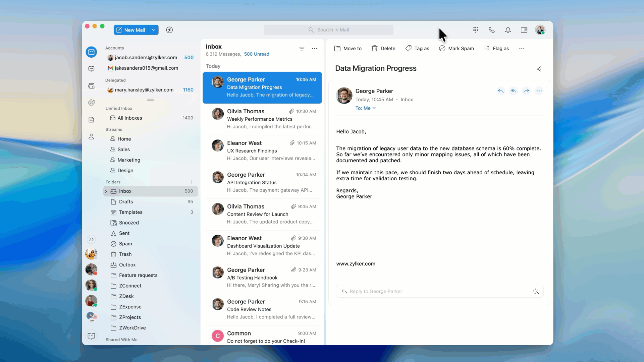This screenshot has height=362, width=644.
Task: Open Eleanor West UX Research Findings email
Action: 262,151
